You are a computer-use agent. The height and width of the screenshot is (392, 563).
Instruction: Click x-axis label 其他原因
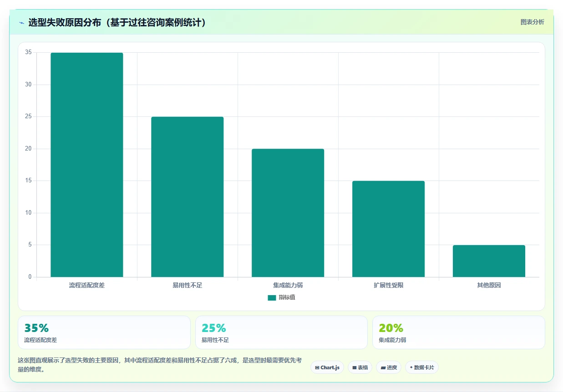pos(489,286)
